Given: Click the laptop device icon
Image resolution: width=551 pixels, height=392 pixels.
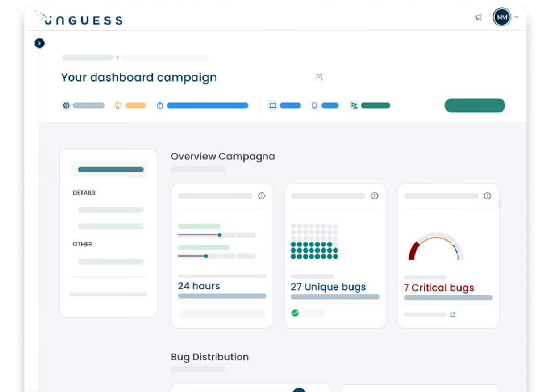Looking at the screenshot, I should coord(273,105).
